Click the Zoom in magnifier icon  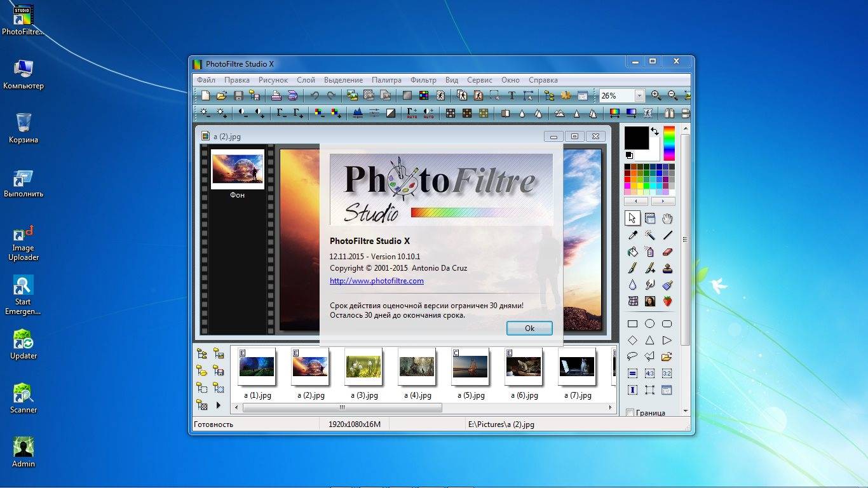[x=656, y=95]
